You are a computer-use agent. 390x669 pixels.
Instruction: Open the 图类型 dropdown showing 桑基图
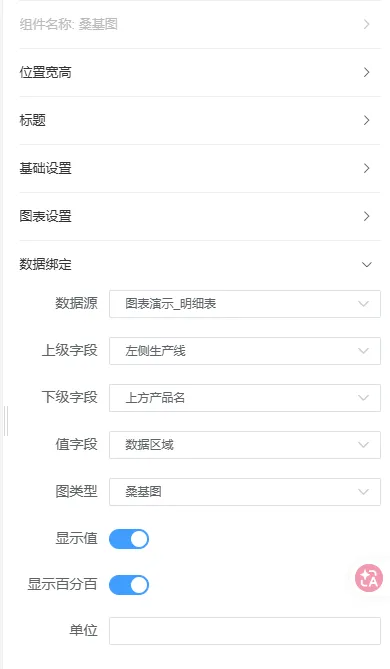point(245,492)
